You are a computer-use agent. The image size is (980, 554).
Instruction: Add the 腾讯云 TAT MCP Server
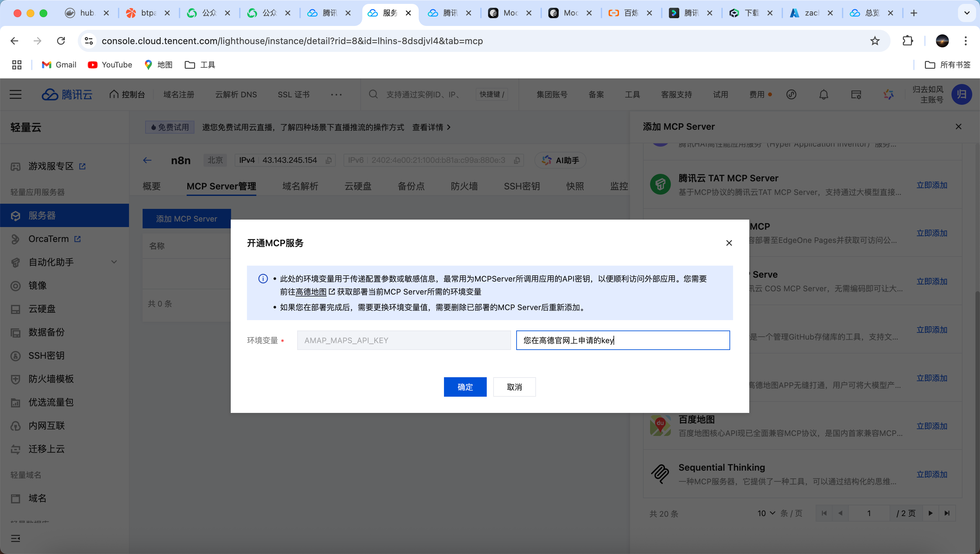[932, 185]
